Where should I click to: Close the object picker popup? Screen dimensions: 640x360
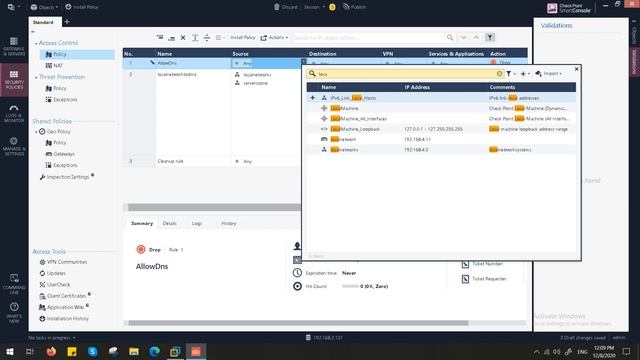[x=576, y=69]
